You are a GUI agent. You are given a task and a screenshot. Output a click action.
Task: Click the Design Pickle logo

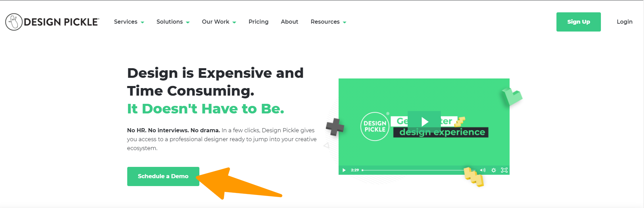(52, 22)
